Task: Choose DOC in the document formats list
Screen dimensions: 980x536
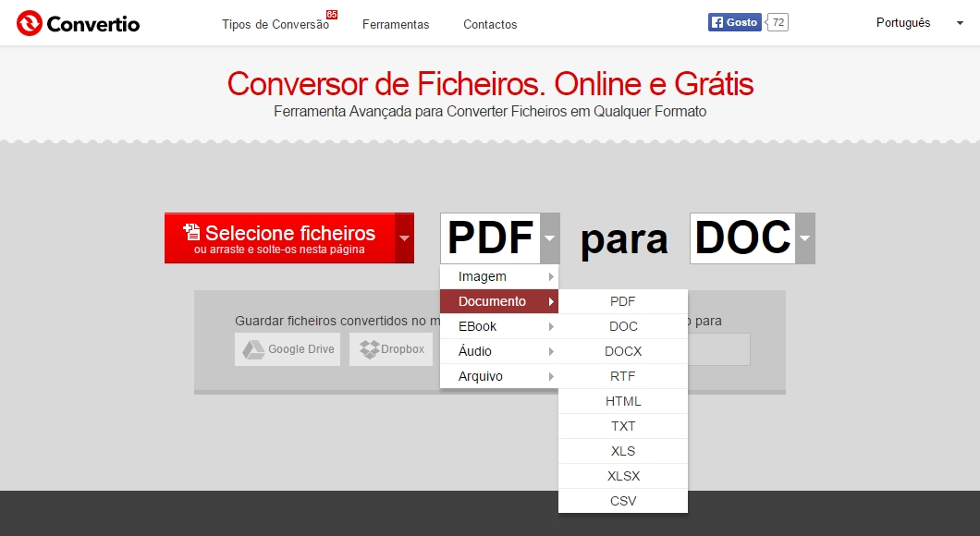Action: (x=623, y=326)
